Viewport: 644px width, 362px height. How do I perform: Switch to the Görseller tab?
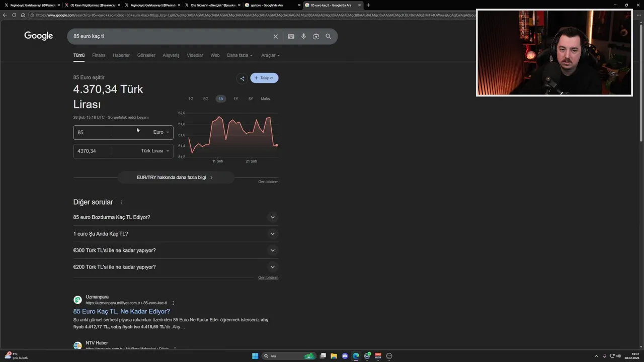tap(146, 55)
